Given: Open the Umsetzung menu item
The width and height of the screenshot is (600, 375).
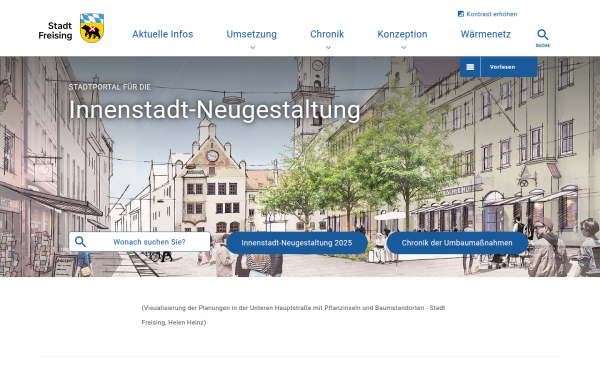Looking at the screenshot, I should click(251, 34).
